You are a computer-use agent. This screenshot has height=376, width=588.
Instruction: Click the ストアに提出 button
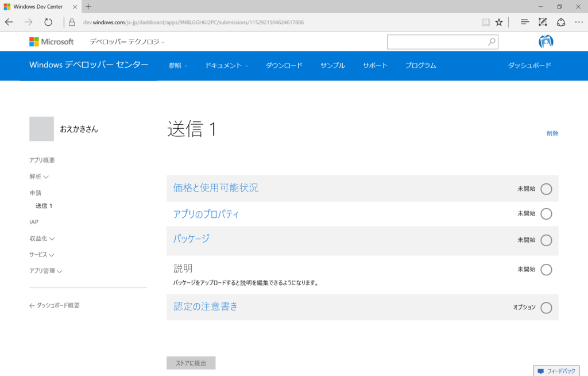191,363
